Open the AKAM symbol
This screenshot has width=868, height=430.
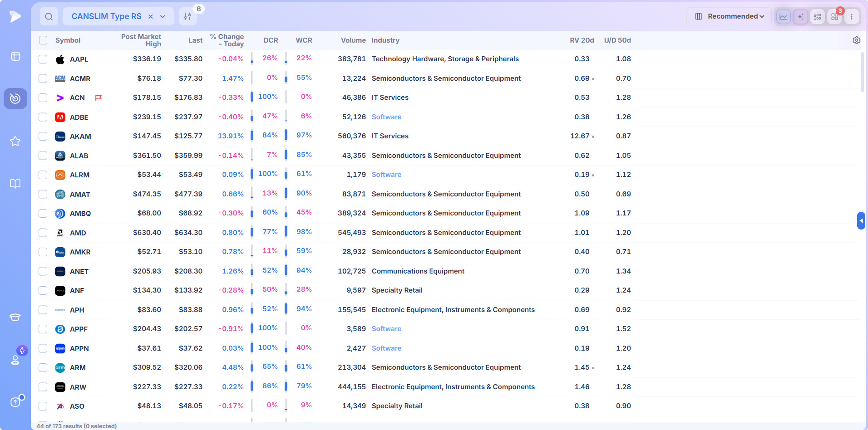(80, 137)
